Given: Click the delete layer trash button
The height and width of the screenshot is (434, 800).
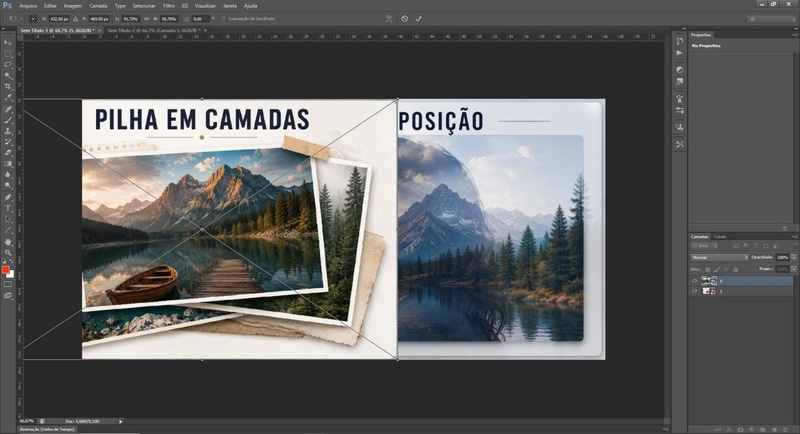Looking at the screenshot, I should pos(785,430).
